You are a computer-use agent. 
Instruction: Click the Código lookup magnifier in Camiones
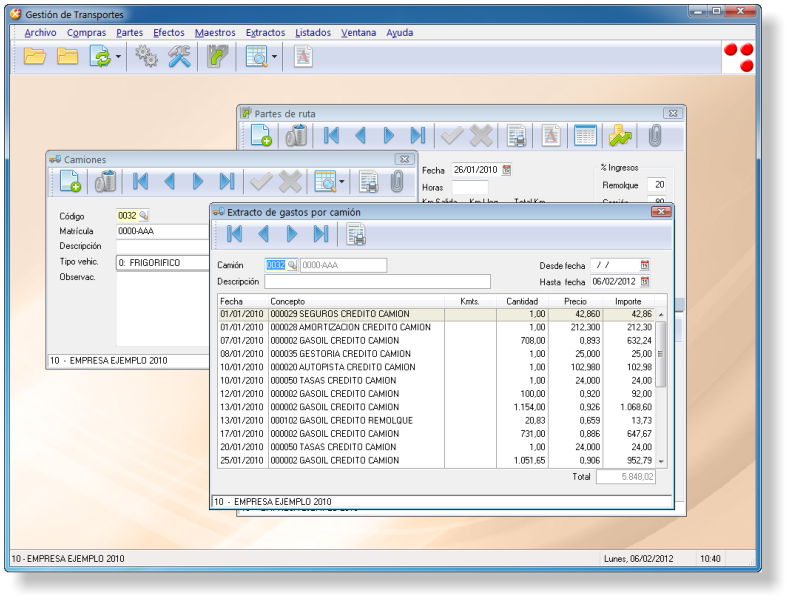point(144,216)
